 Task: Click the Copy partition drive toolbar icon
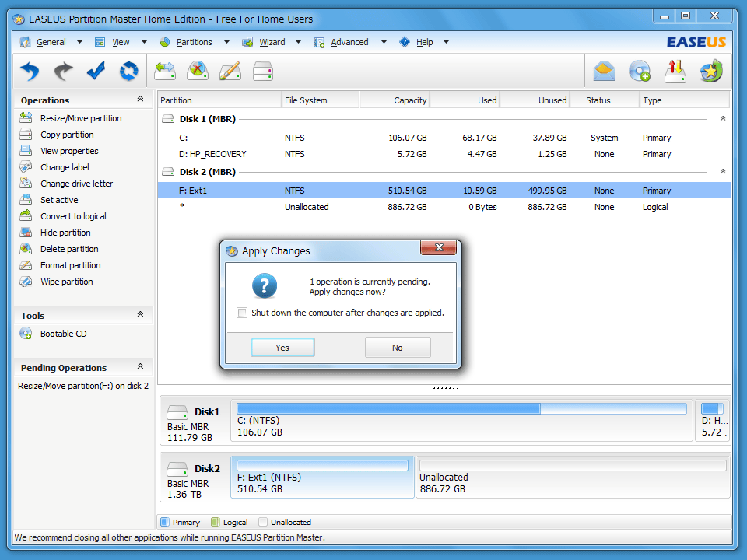[x=263, y=72]
